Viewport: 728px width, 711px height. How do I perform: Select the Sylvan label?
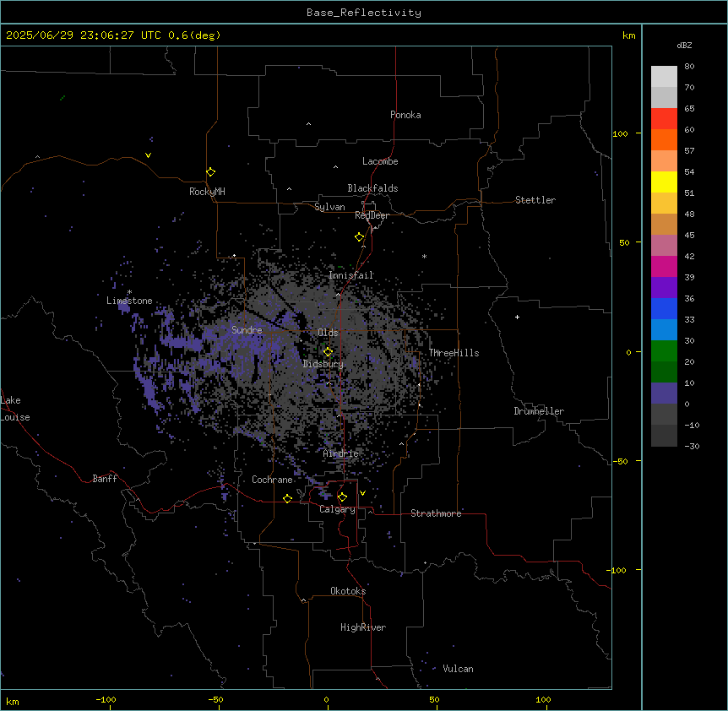click(x=329, y=207)
